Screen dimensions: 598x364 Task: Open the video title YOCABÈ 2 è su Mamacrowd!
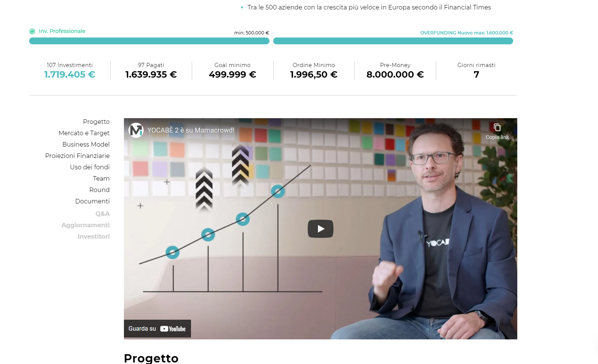click(x=191, y=130)
